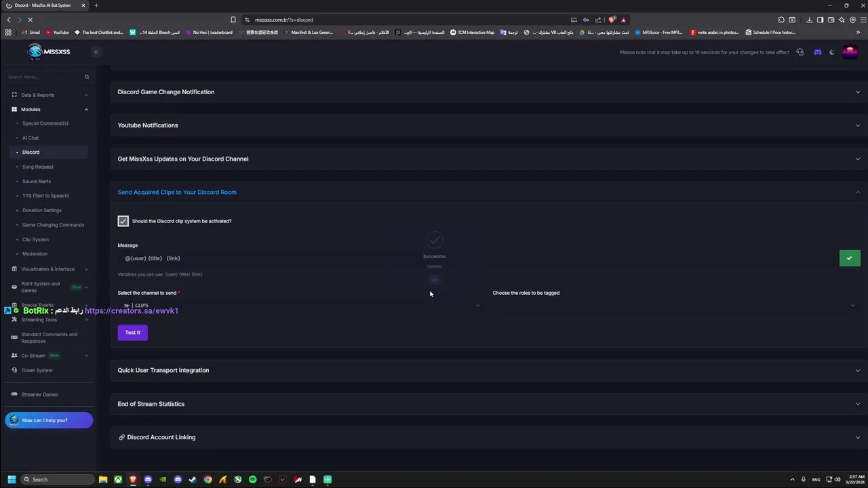868x488 pixels.
Task: Click the Brave Rewards triangle icon
Action: [x=623, y=20]
